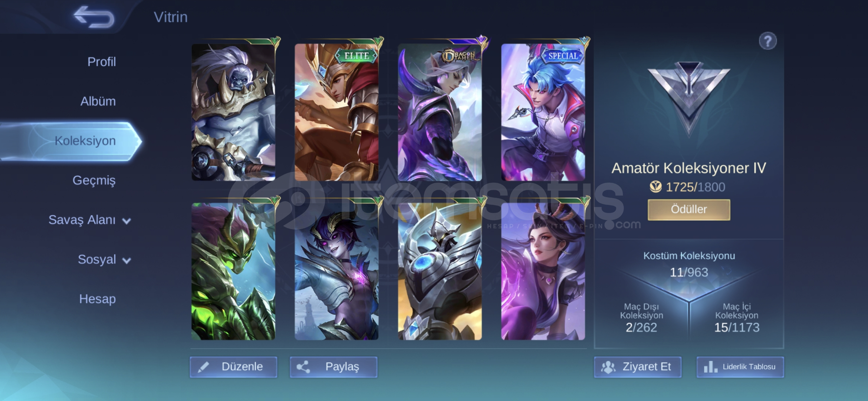Viewport: 868px width, 401px height.
Task: Select the SPECIAL skin card thumbnail
Action: click(543, 112)
